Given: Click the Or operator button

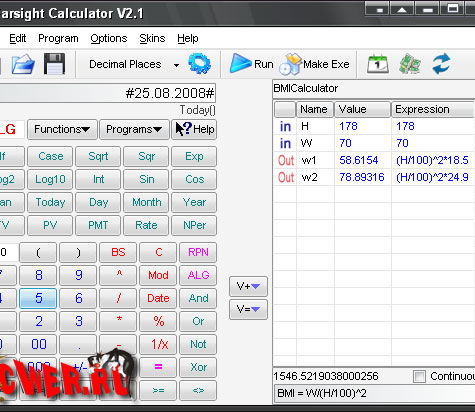Looking at the screenshot, I should pos(198,321).
